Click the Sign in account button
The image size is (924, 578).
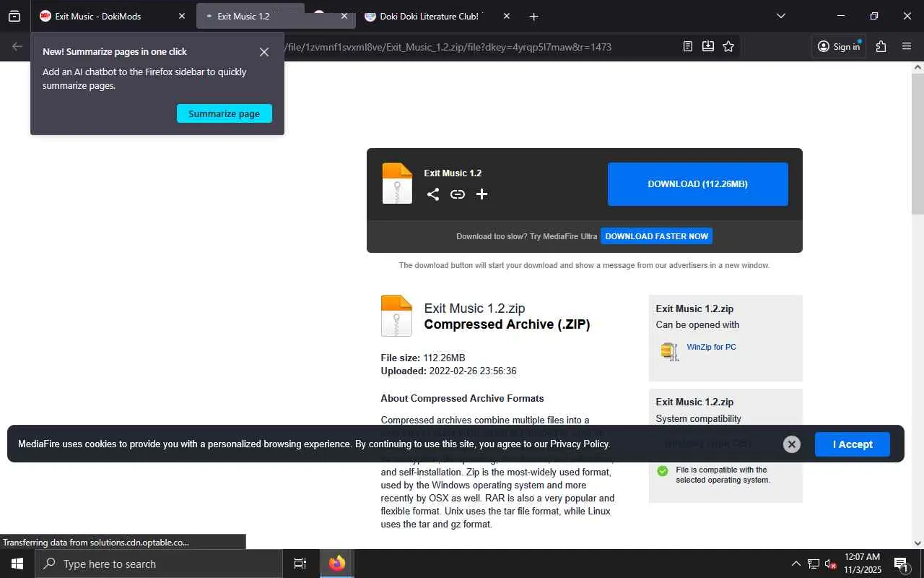(838, 46)
